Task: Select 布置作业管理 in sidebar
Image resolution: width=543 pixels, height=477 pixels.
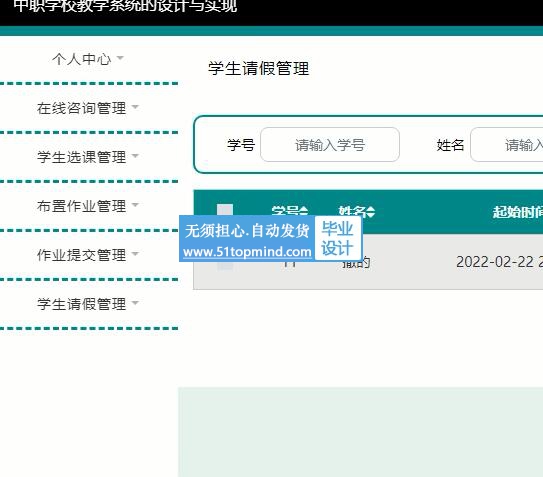Action: (x=82, y=206)
